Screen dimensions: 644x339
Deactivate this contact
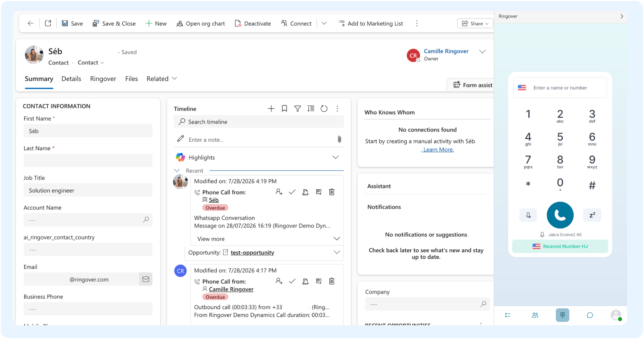[253, 23]
